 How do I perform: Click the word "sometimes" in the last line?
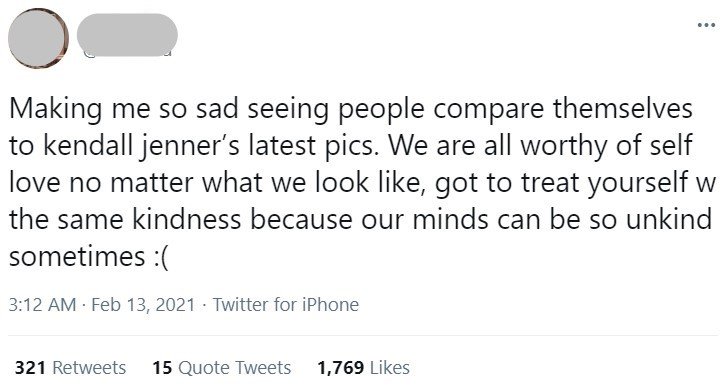[77, 257]
